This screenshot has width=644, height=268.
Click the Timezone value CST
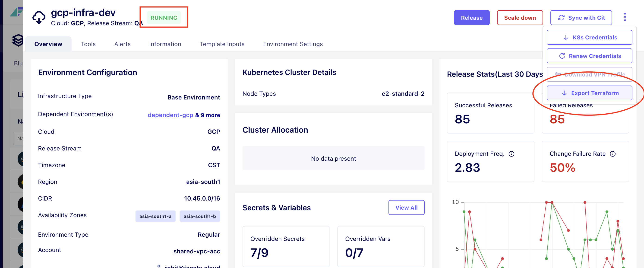[214, 165]
